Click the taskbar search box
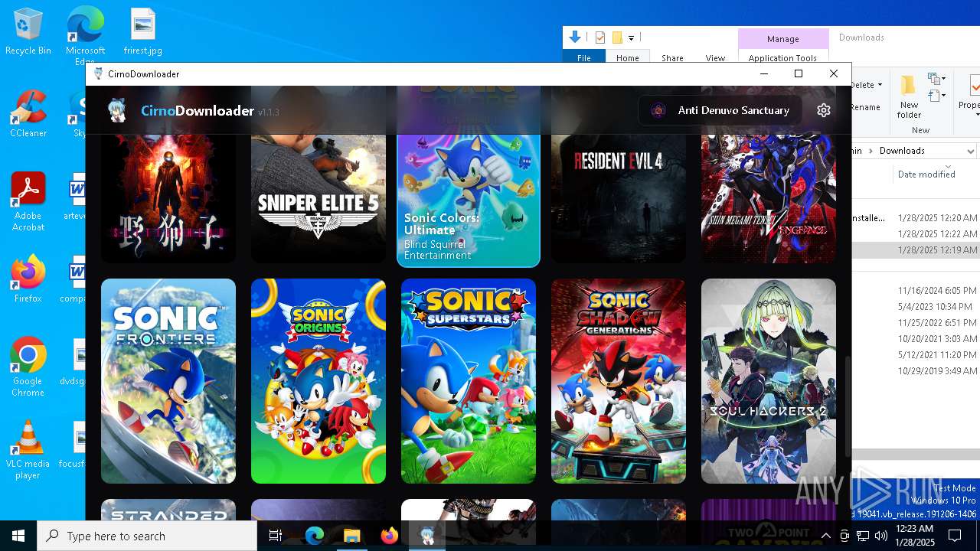This screenshot has height=551, width=980. [147, 536]
